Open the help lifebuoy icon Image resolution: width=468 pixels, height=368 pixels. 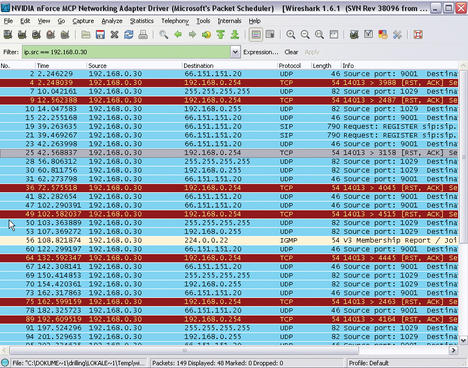click(x=418, y=35)
